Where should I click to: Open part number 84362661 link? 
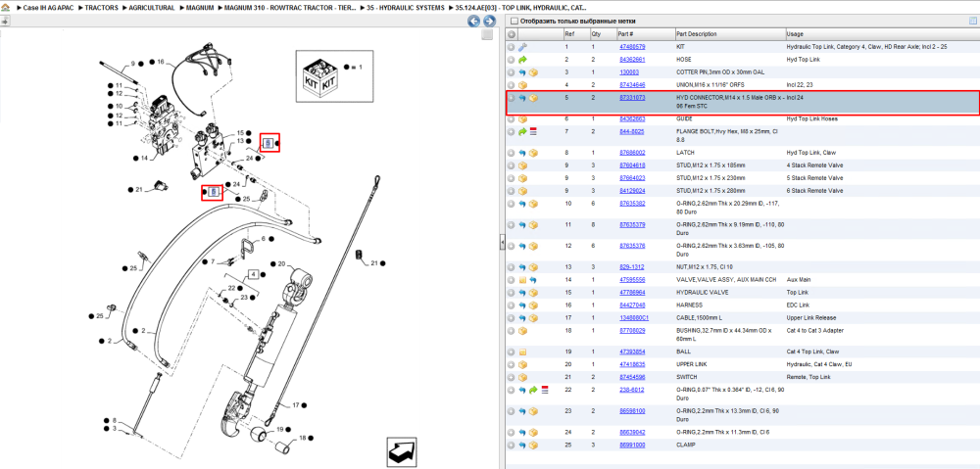632,60
